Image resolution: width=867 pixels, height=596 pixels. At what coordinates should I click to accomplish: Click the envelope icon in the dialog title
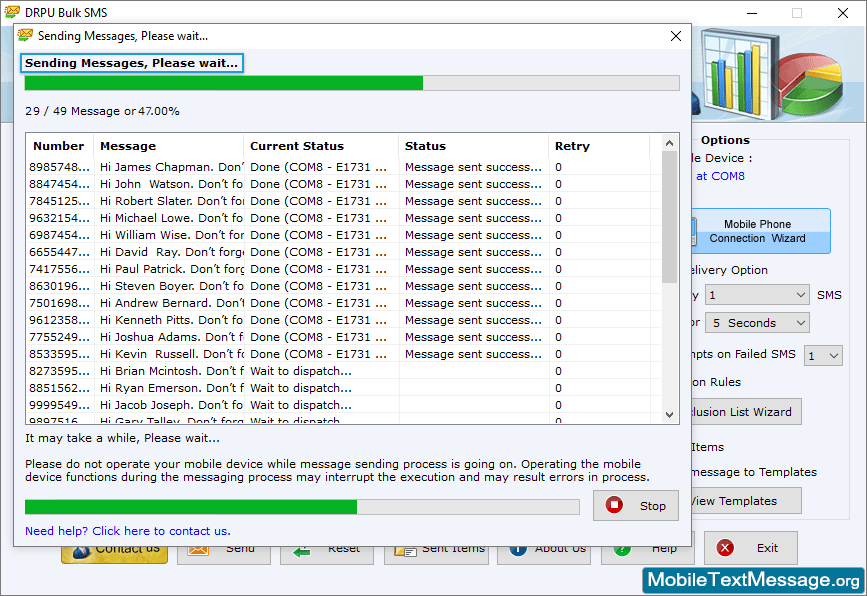coord(25,35)
